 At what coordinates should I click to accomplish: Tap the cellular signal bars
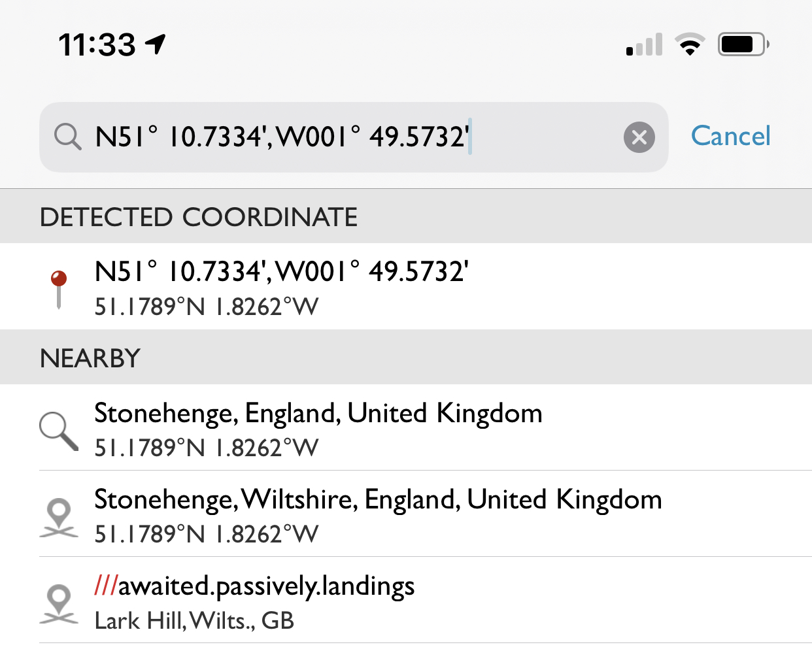click(644, 44)
